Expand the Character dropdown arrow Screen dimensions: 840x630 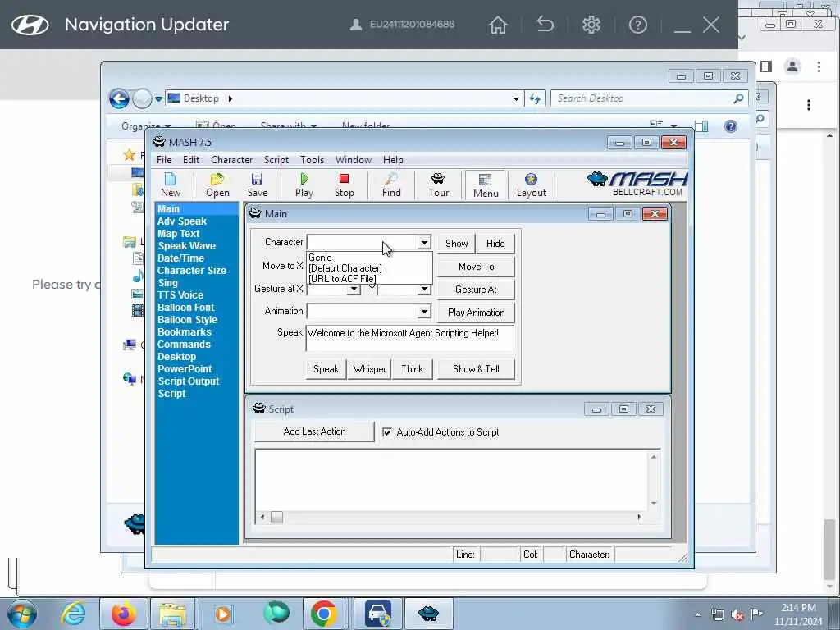coord(424,243)
